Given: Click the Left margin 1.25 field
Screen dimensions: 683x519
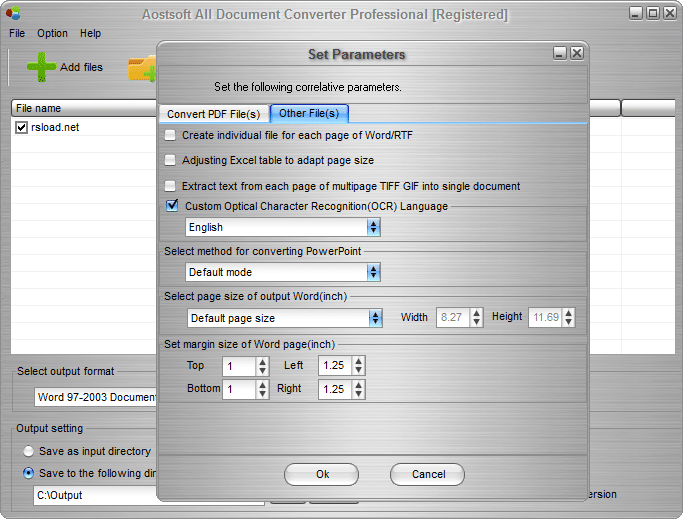Looking at the screenshot, I should click(x=335, y=365).
